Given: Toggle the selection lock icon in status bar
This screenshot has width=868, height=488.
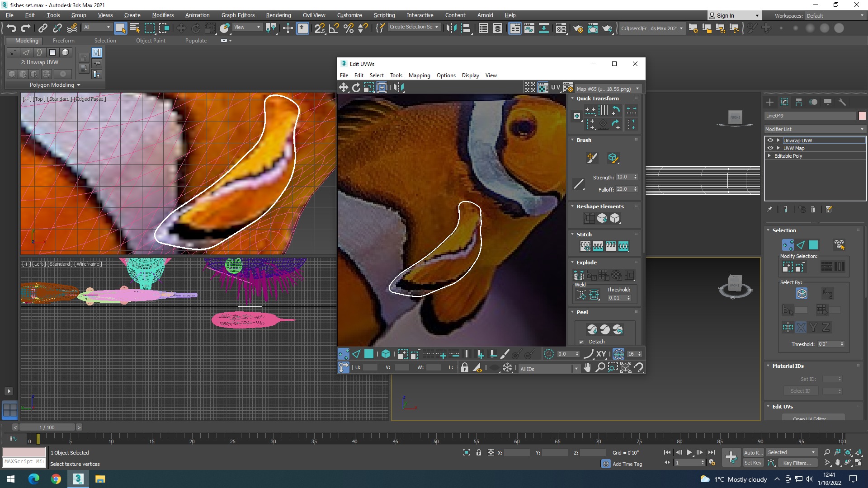Looking at the screenshot, I should pos(478,452).
